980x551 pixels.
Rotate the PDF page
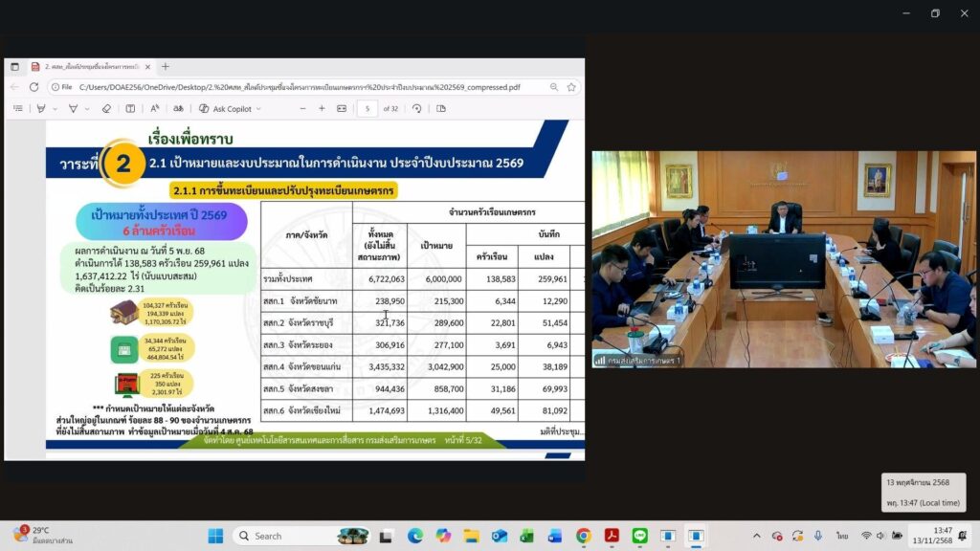click(416, 109)
